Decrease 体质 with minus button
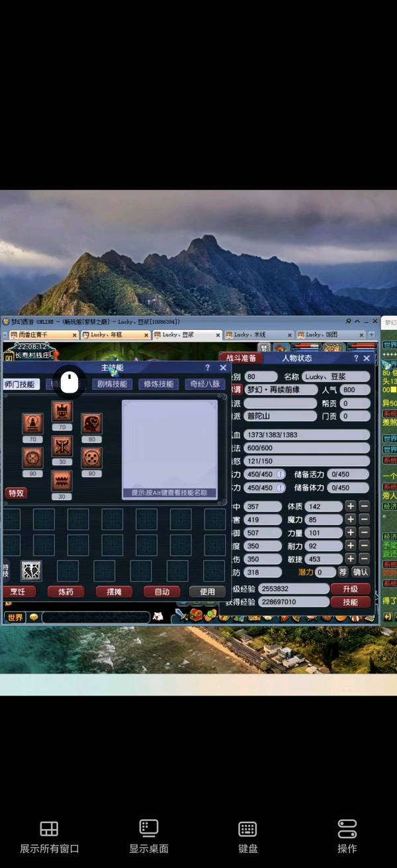 [364, 506]
